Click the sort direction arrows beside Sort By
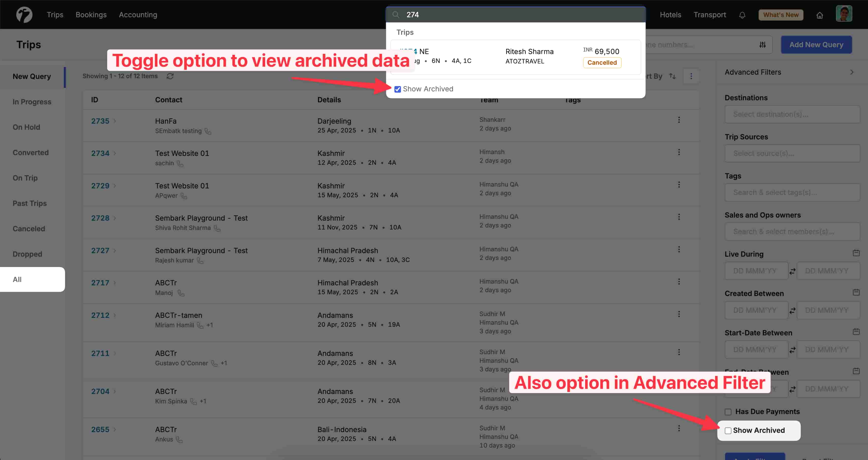 [x=672, y=76]
